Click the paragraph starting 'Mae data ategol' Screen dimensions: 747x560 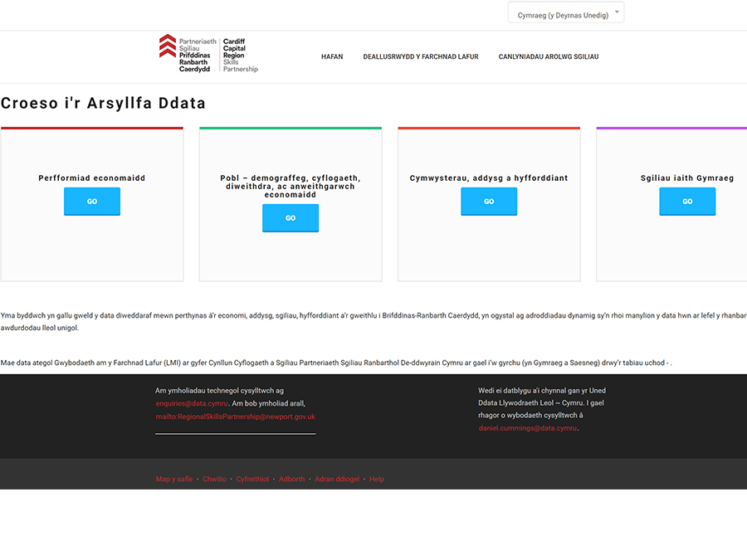coord(336,363)
